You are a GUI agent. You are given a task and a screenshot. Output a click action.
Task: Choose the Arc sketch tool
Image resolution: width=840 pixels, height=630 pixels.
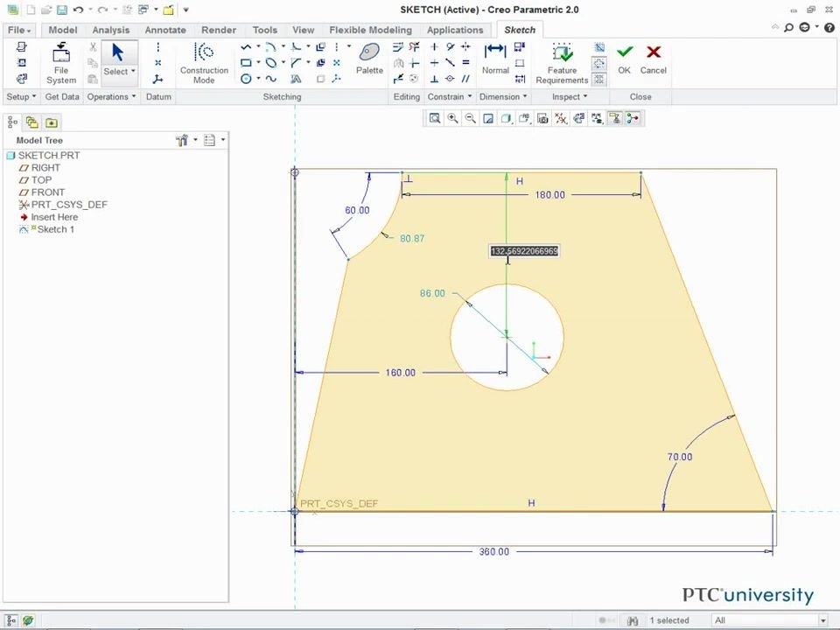pyautogui.click(x=271, y=47)
